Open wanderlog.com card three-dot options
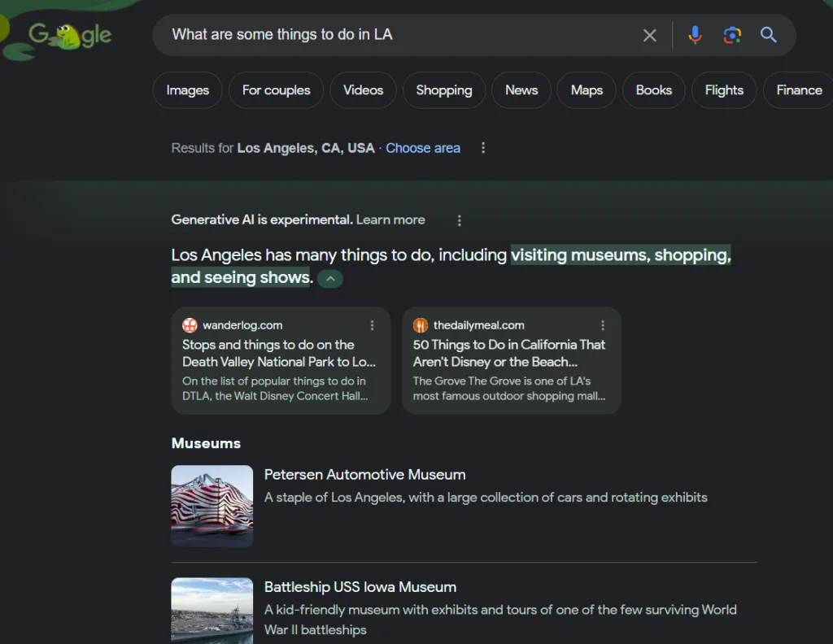The width and height of the screenshot is (833, 644). pyautogui.click(x=373, y=325)
